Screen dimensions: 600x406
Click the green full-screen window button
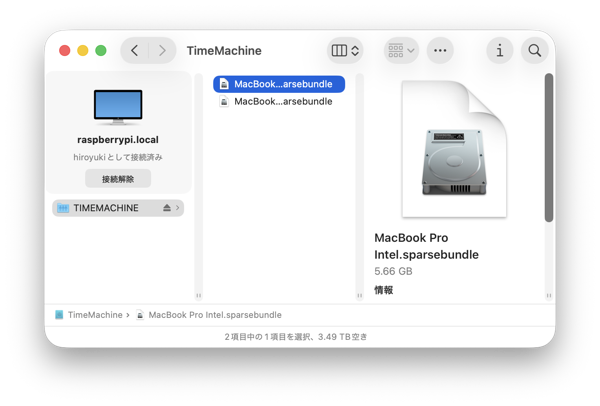coord(101,50)
